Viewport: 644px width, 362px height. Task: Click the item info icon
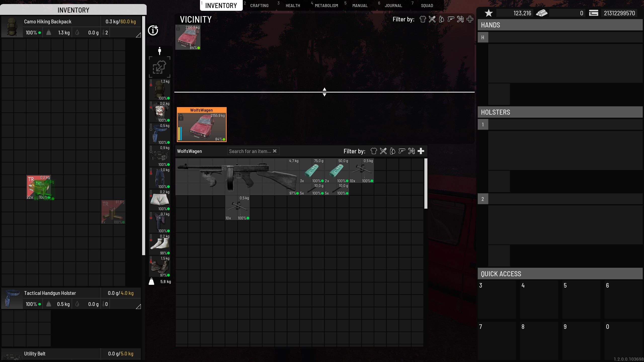point(153,30)
